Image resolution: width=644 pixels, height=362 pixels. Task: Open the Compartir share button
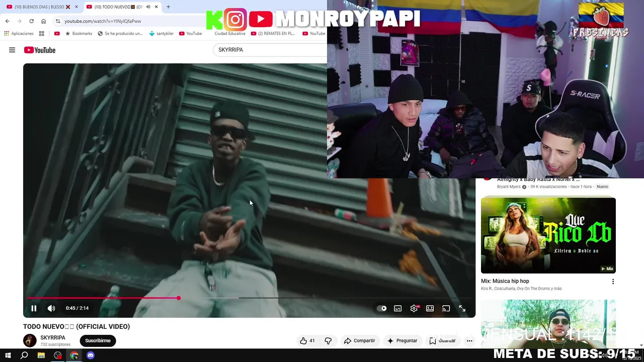pyautogui.click(x=359, y=340)
